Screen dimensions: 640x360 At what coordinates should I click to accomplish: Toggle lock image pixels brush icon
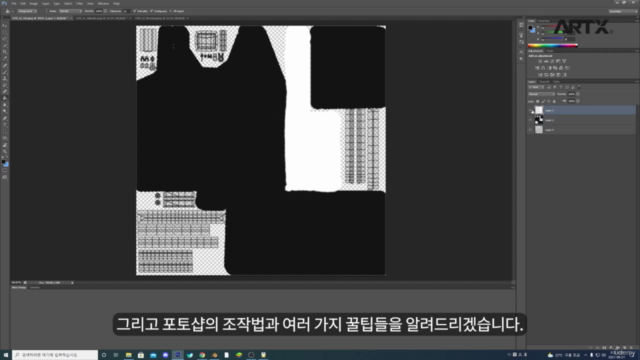(x=543, y=101)
